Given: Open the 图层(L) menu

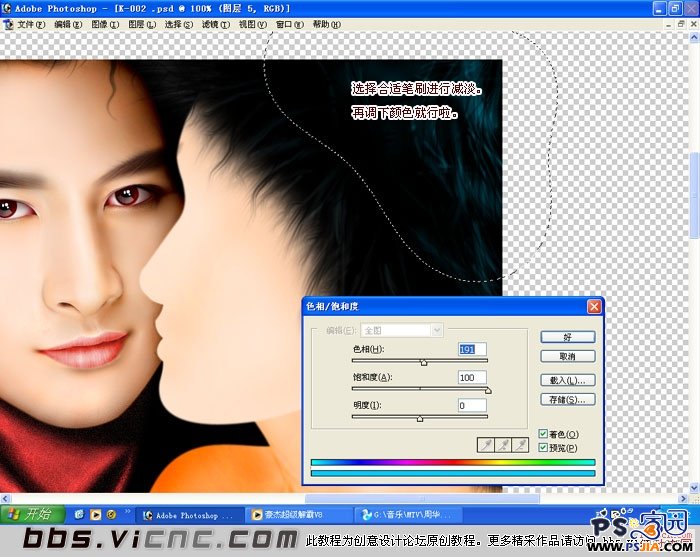Looking at the screenshot, I should (142, 25).
